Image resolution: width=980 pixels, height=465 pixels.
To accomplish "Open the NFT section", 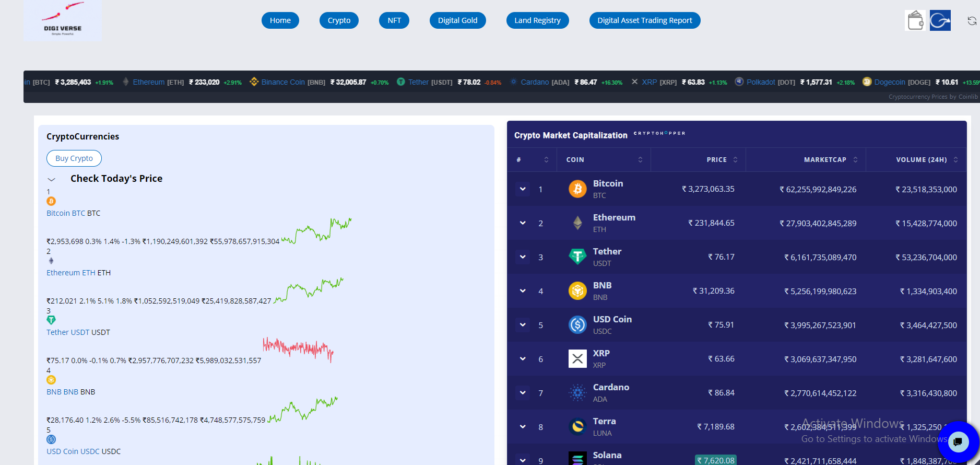I will pyautogui.click(x=394, y=20).
